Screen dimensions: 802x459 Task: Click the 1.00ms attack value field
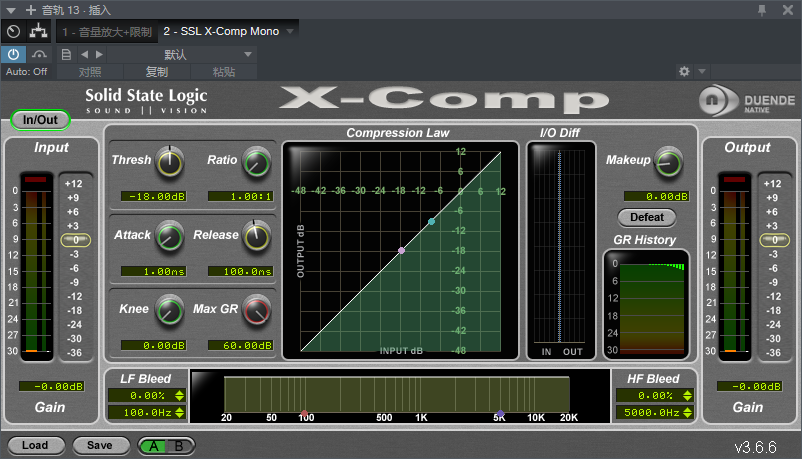pyautogui.click(x=153, y=271)
